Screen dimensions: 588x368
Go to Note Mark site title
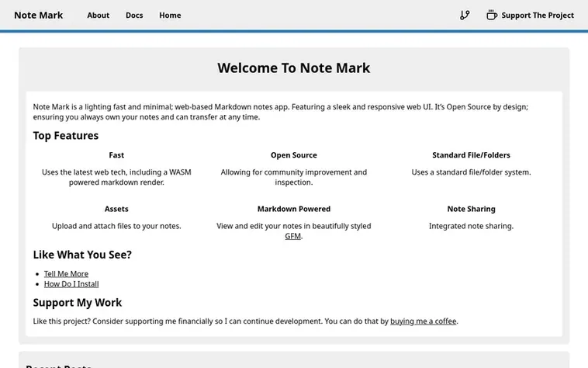39,16
